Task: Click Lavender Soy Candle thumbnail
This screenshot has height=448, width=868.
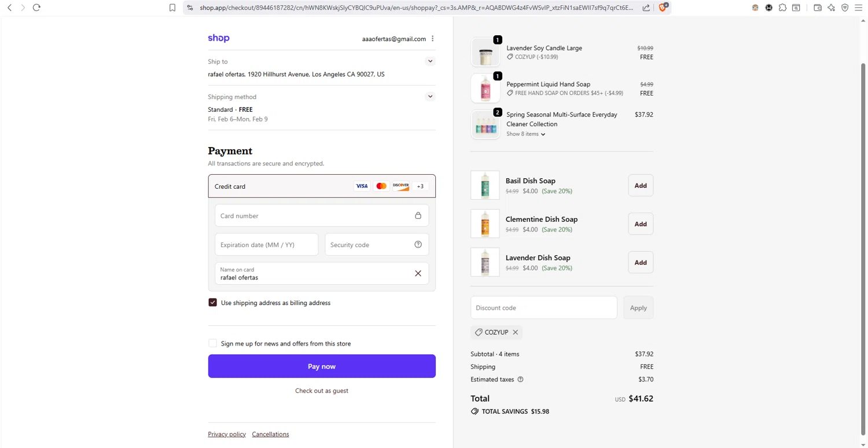Action: click(485, 52)
